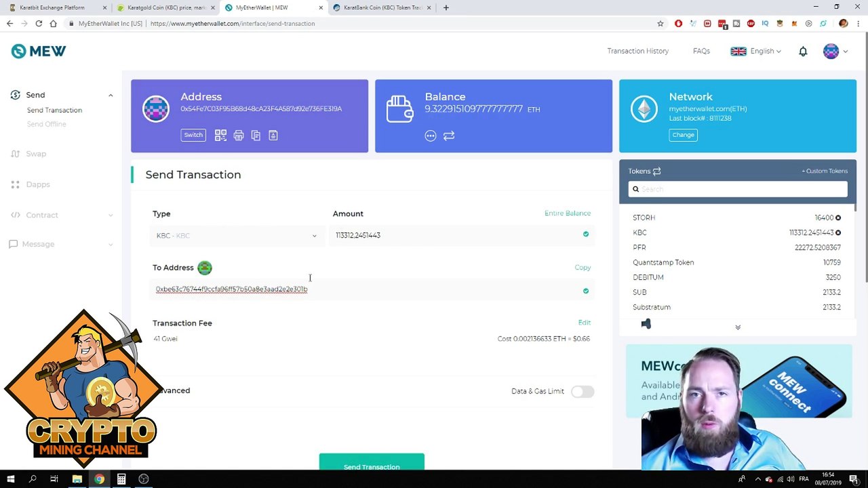Click the Switch address button
The width and height of the screenshot is (868, 488).
(193, 135)
